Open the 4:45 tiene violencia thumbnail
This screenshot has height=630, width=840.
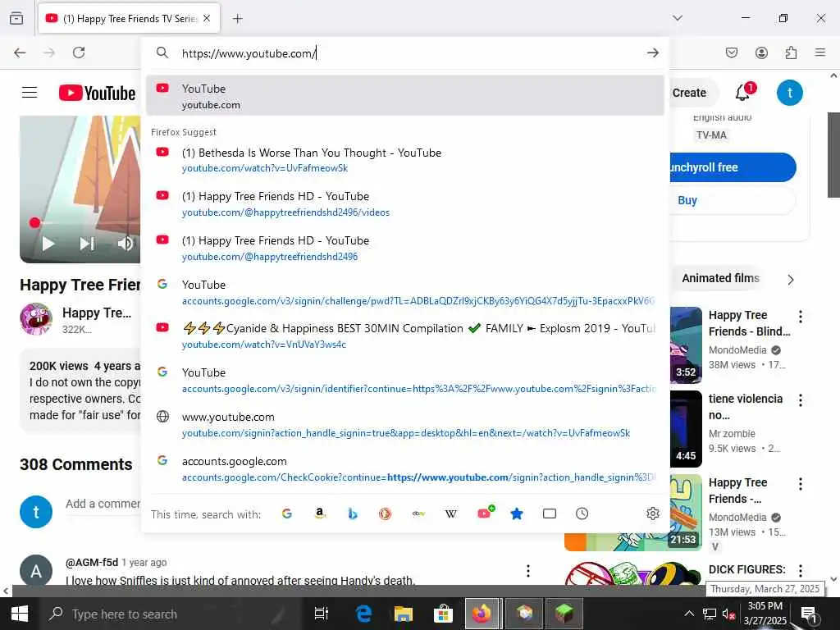click(686, 428)
